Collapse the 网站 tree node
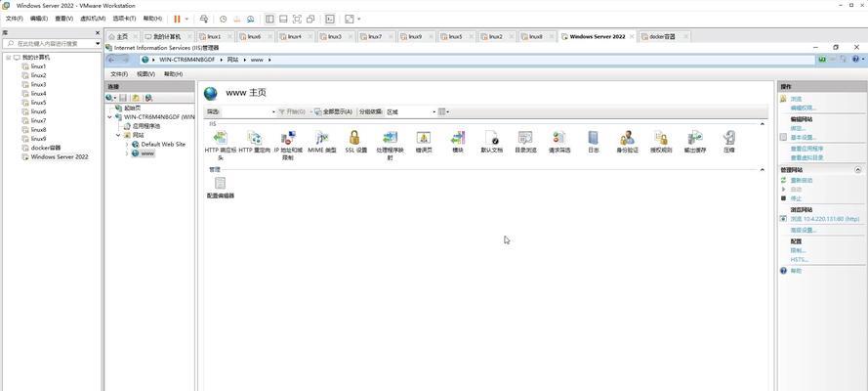 (117, 135)
